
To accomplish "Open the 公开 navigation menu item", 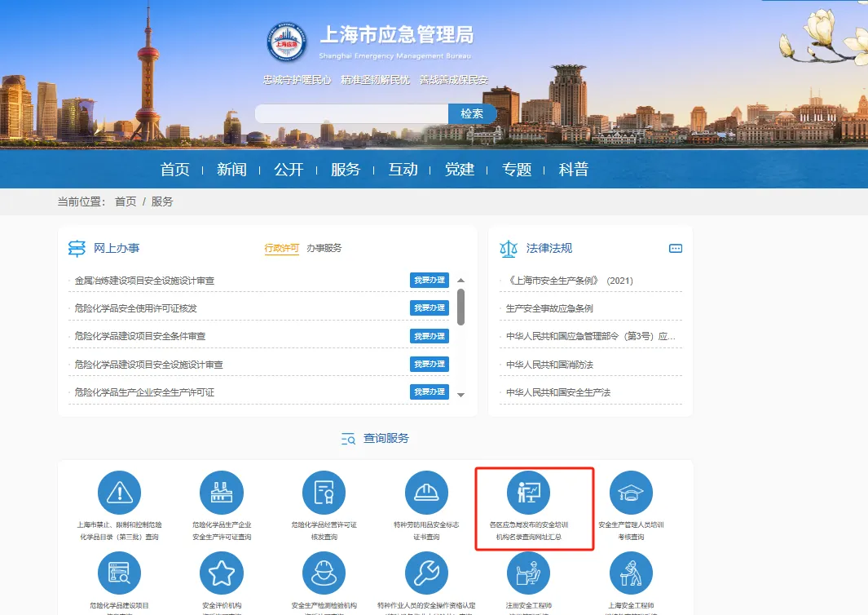I will 289,170.
